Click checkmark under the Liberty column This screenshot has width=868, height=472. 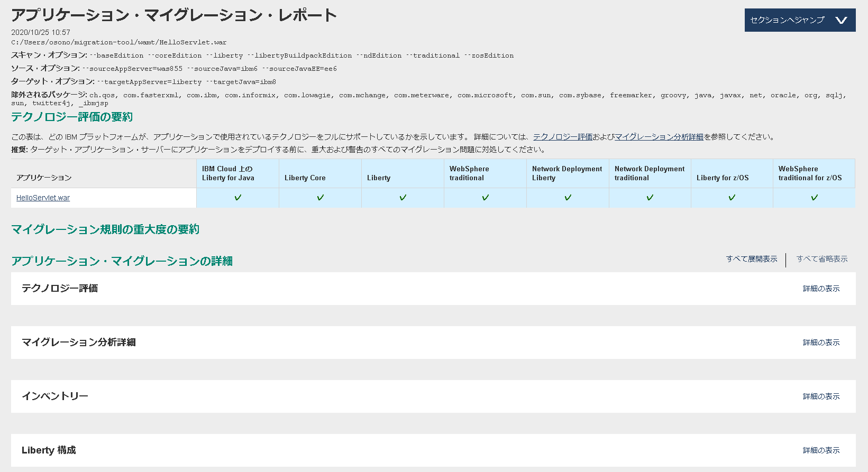(x=403, y=198)
